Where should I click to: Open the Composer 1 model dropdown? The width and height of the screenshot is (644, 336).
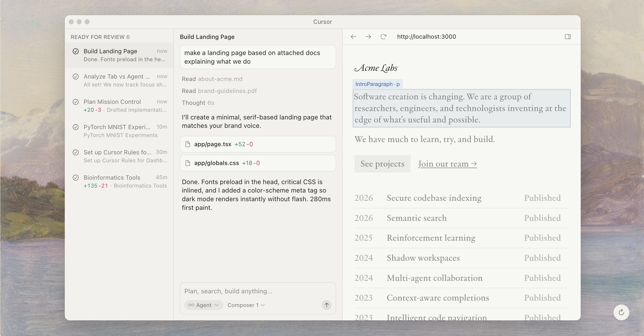(246, 305)
